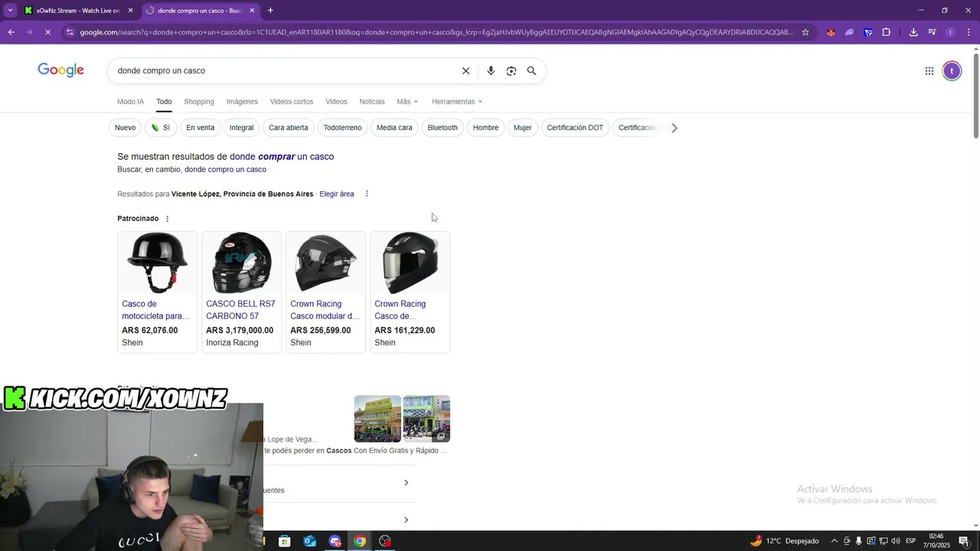Switch to the Videos tab
The height and width of the screenshot is (551, 980).
click(336, 102)
